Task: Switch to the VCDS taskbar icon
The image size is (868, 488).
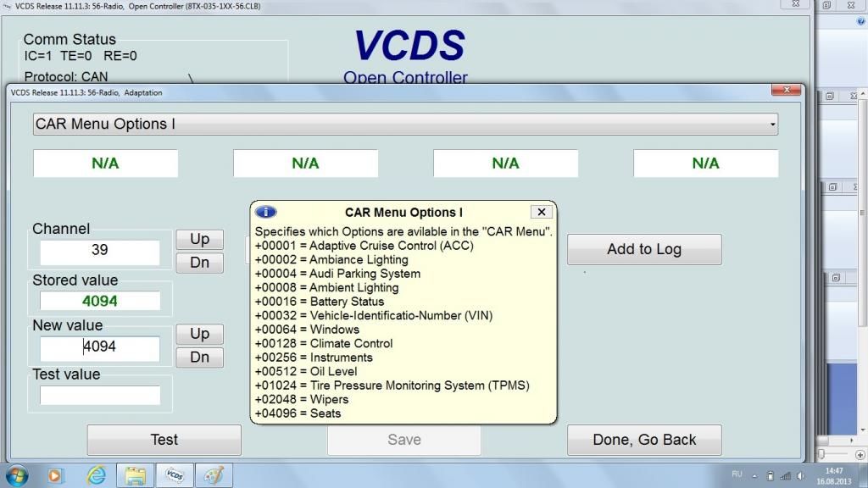Action: [x=175, y=476]
